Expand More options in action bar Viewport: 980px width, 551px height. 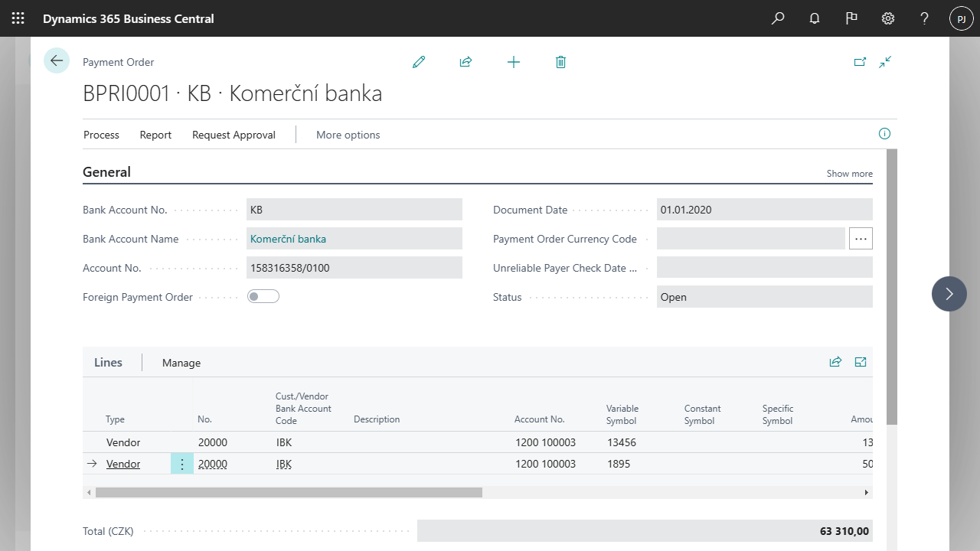coord(348,135)
